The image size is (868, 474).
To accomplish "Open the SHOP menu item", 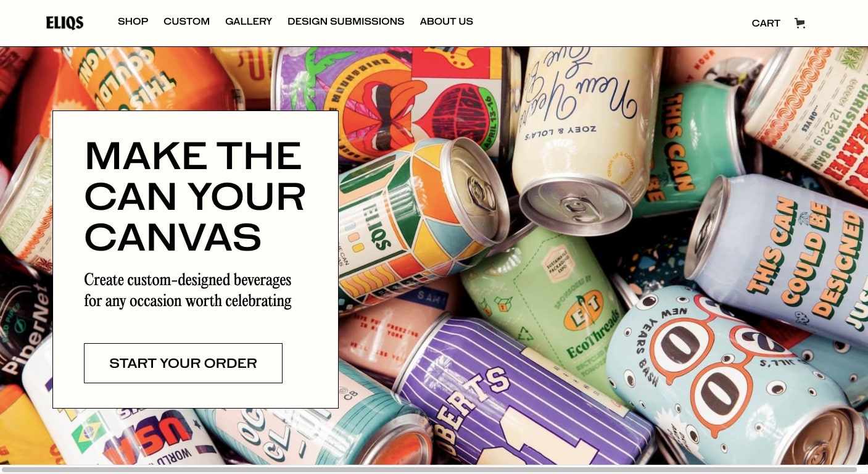I will [133, 22].
